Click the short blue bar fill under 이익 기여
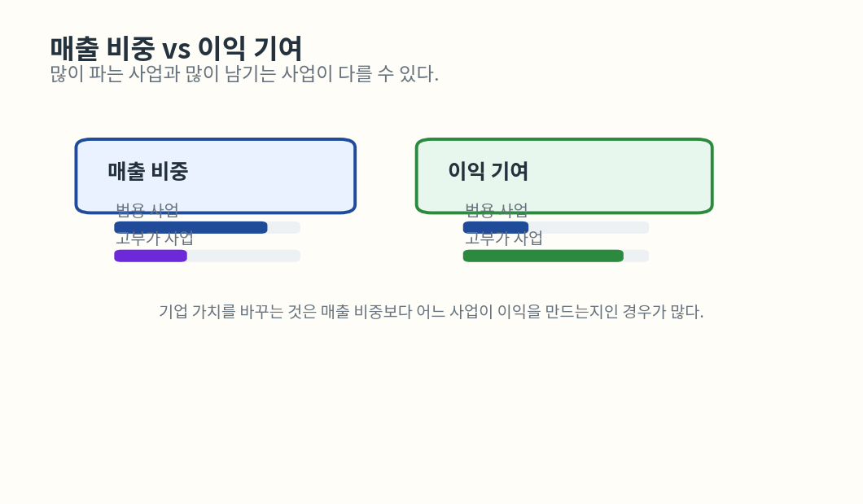 tap(495, 227)
